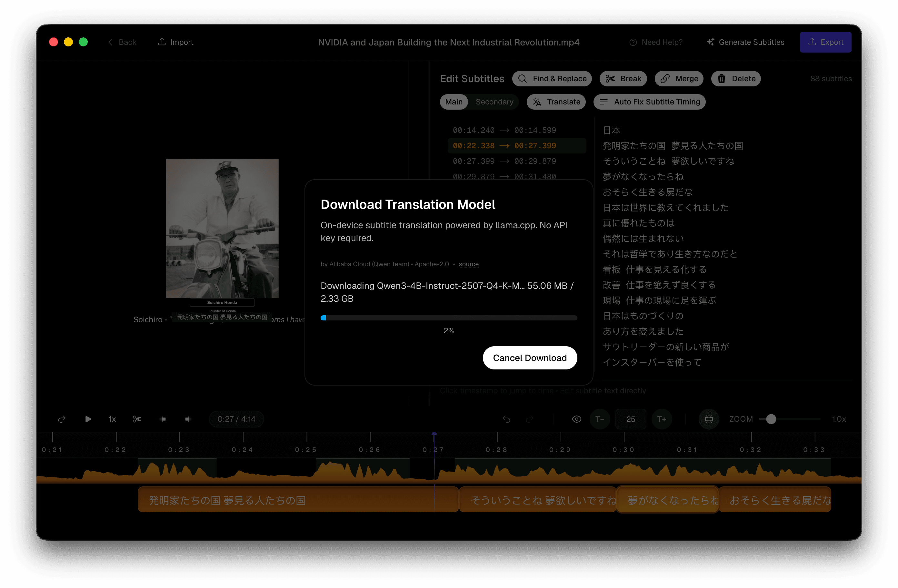Click the Break scissors button
The image size is (898, 588).
(623, 78)
